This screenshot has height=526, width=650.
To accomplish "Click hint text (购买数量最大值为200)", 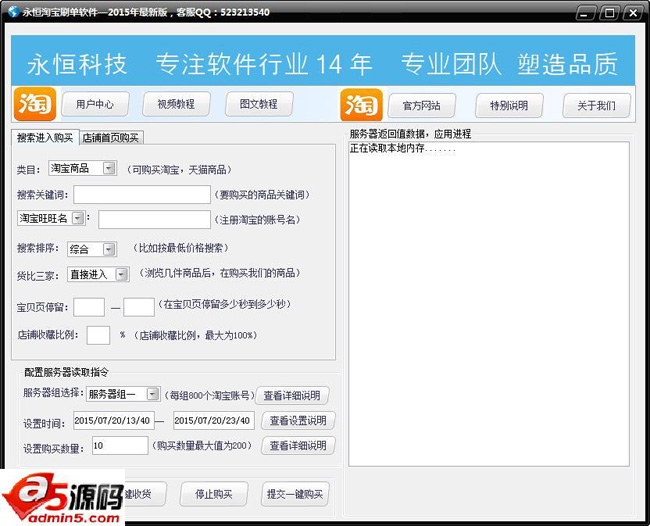I will [x=202, y=446].
